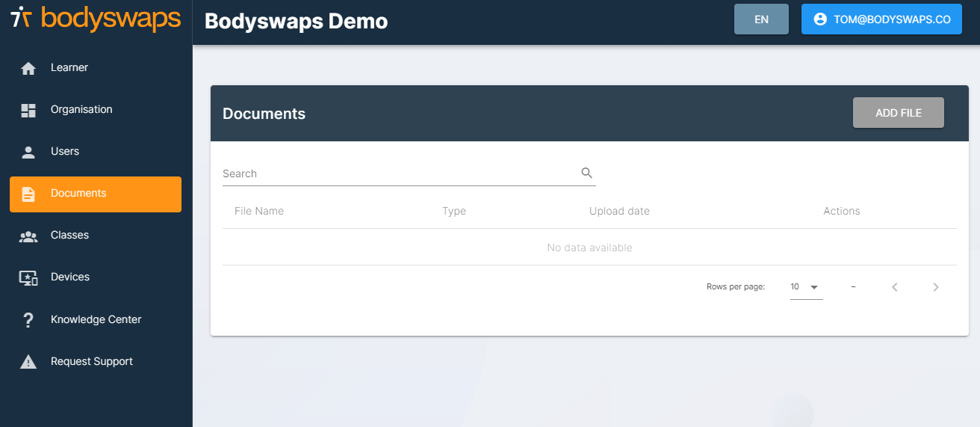Click the No data available text
Image resolution: width=980 pixels, height=427 pixels.
[589, 248]
